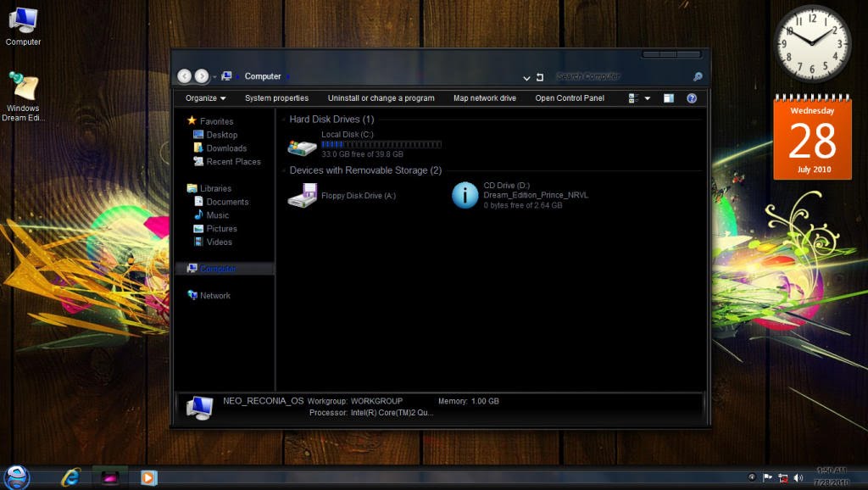Show the preview pane icon on the toolbar
This screenshot has width=868, height=490.
click(668, 97)
